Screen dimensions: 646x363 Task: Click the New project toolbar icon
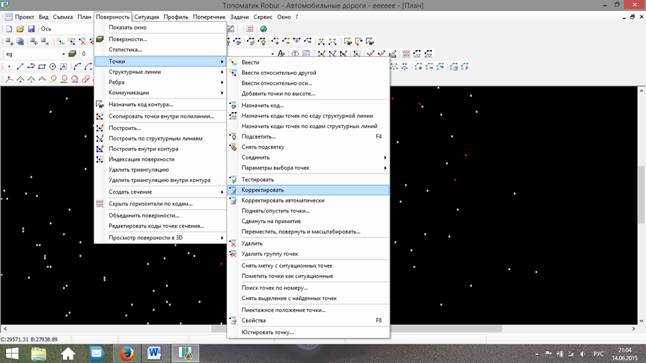[9, 29]
